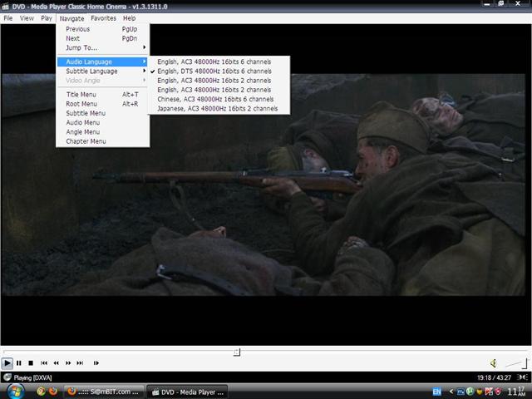This screenshot has height=399, width=532.
Task: Launch Firefox from the quick launch bar
Action: point(53,392)
